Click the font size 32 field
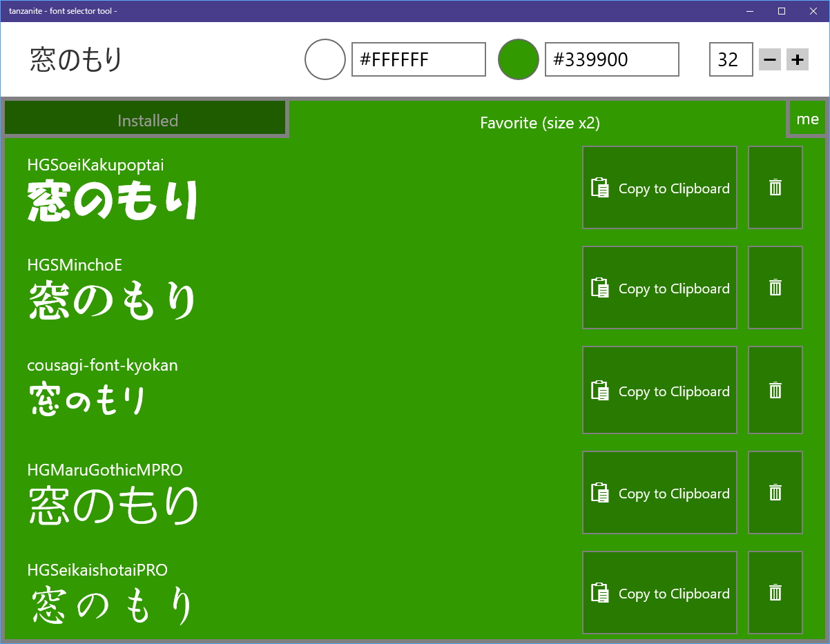The height and width of the screenshot is (644, 830). (731, 59)
